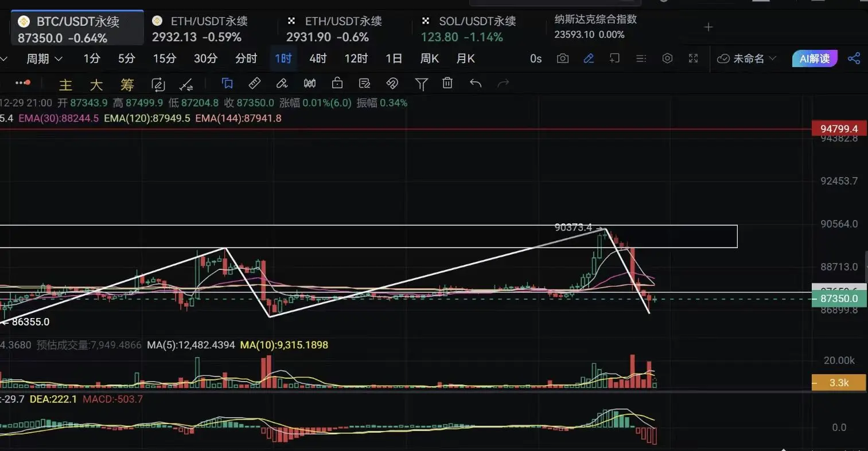
Task: Select the 30分 timeframe
Action: pos(206,58)
